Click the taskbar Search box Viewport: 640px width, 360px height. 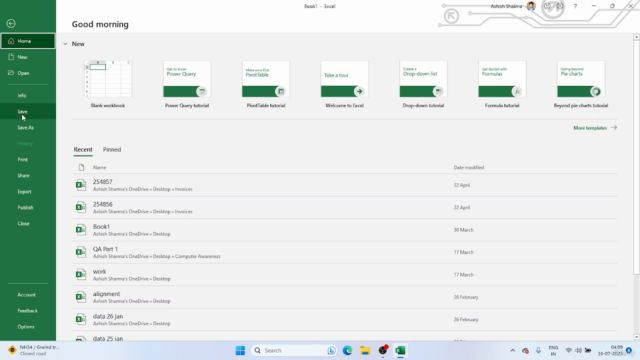[x=293, y=351]
